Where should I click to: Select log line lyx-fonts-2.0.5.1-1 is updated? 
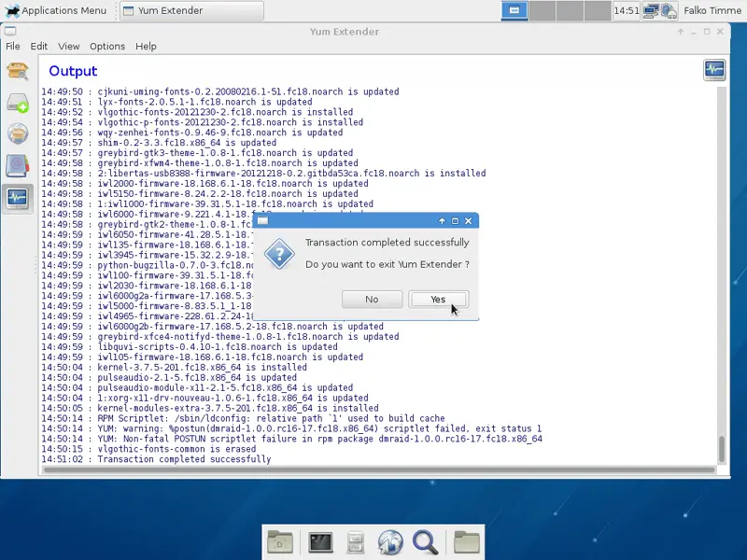[176, 102]
